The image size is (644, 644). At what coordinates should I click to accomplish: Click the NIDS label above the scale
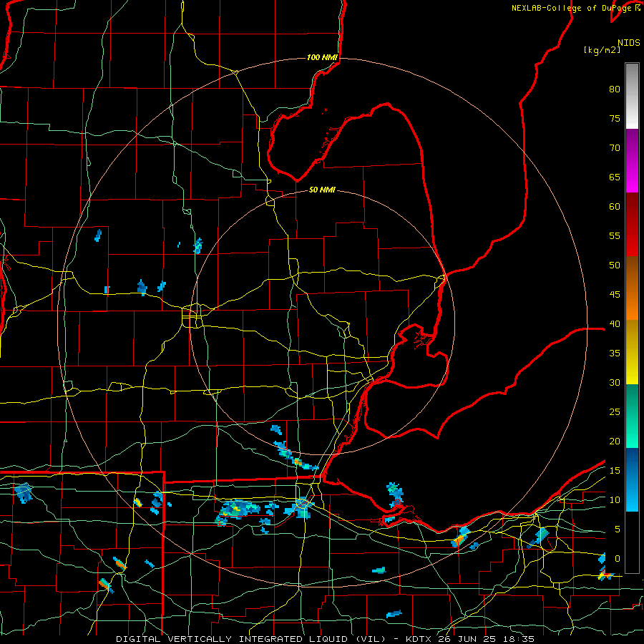tap(629, 43)
